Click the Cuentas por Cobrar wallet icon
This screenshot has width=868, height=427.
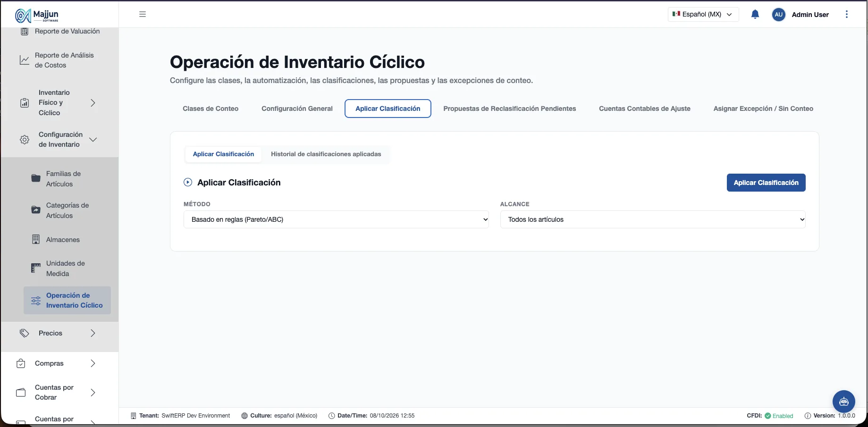(21, 393)
